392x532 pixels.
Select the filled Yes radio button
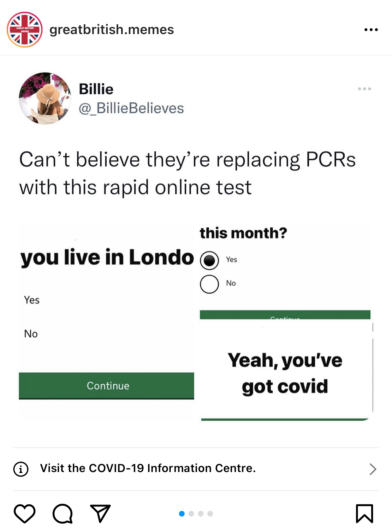pos(209,261)
